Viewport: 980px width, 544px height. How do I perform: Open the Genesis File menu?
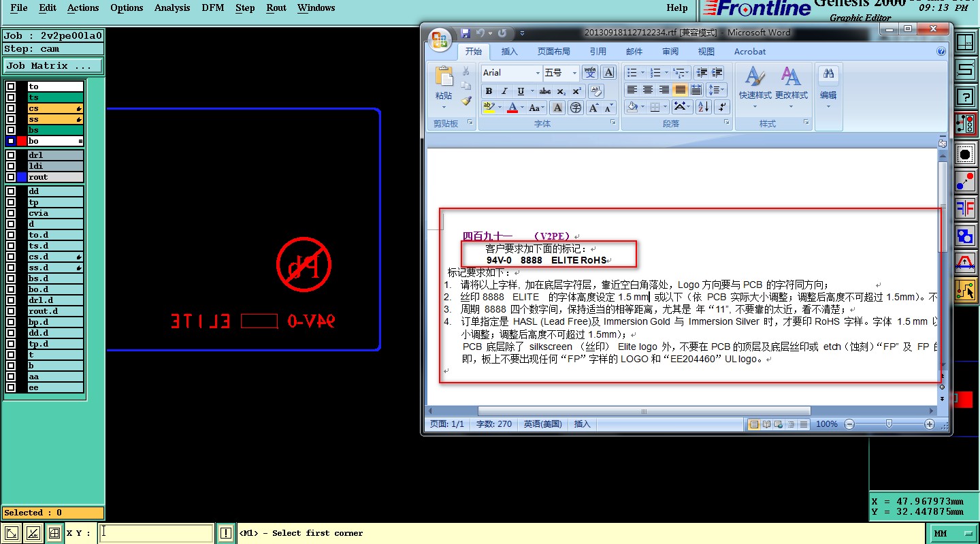pos(19,8)
